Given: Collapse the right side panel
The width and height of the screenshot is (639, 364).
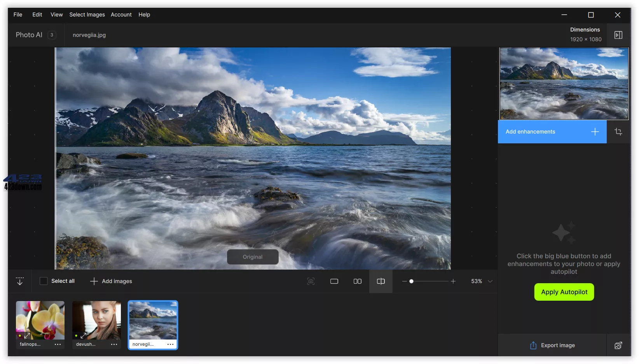Looking at the screenshot, I should pos(618,35).
